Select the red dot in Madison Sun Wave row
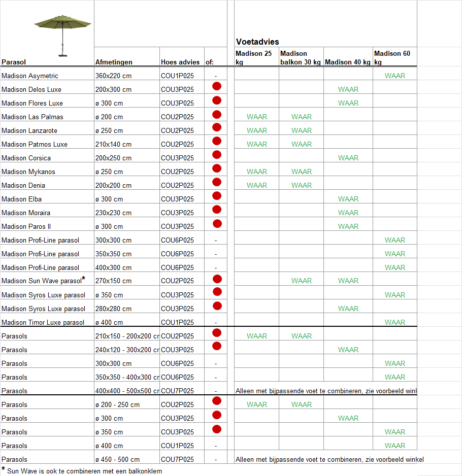This screenshot has width=462, height=476. point(217,279)
